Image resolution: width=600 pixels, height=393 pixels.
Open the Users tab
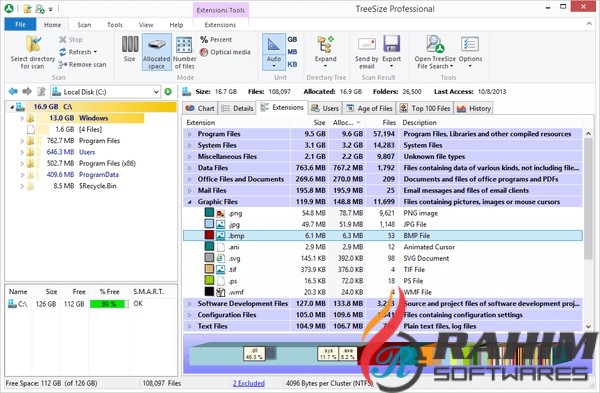325,108
